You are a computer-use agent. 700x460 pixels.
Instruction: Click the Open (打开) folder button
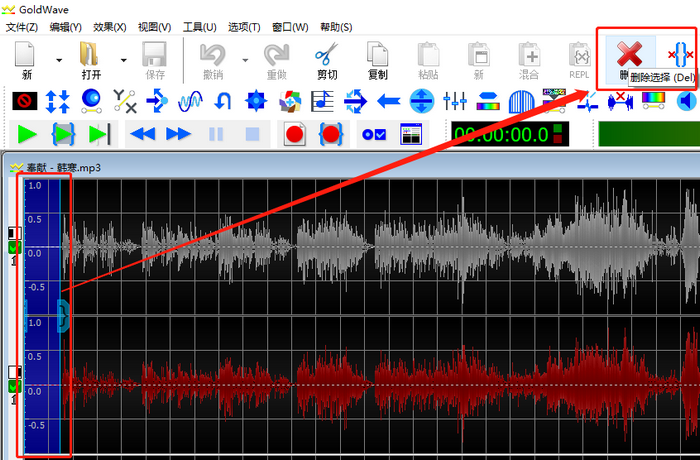(x=91, y=59)
